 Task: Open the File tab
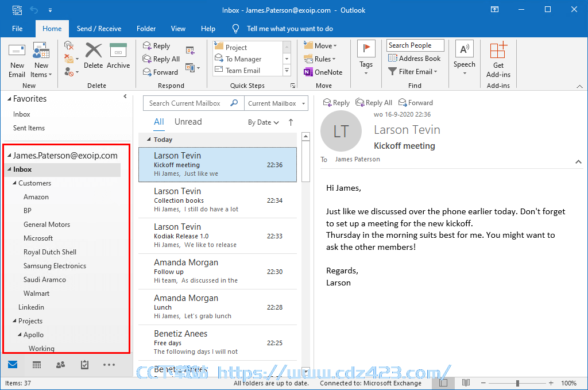click(17, 29)
